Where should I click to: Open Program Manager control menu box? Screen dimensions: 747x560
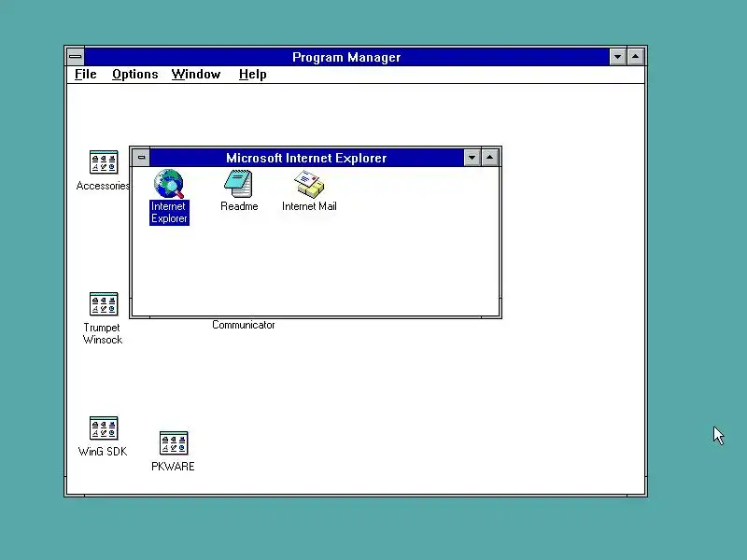pyautogui.click(x=76, y=57)
